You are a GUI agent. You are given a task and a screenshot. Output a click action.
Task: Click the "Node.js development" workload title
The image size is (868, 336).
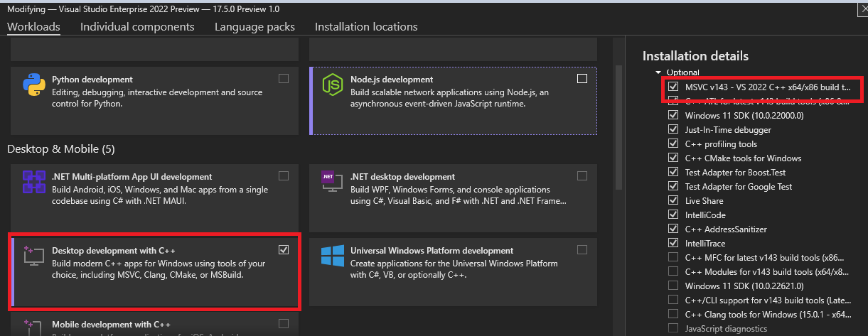pyautogui.click(x=392, y=80)
